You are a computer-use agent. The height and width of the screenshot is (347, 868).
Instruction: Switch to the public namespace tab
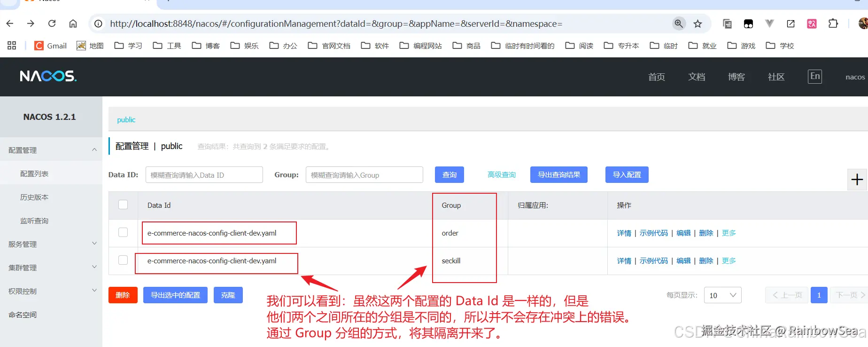click(x=126, y=120)
